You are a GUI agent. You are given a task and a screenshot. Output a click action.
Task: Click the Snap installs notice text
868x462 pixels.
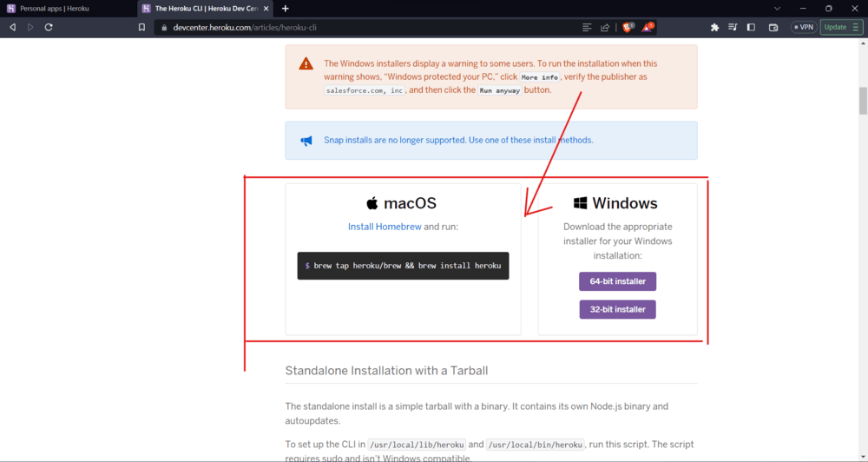(458, 140)
